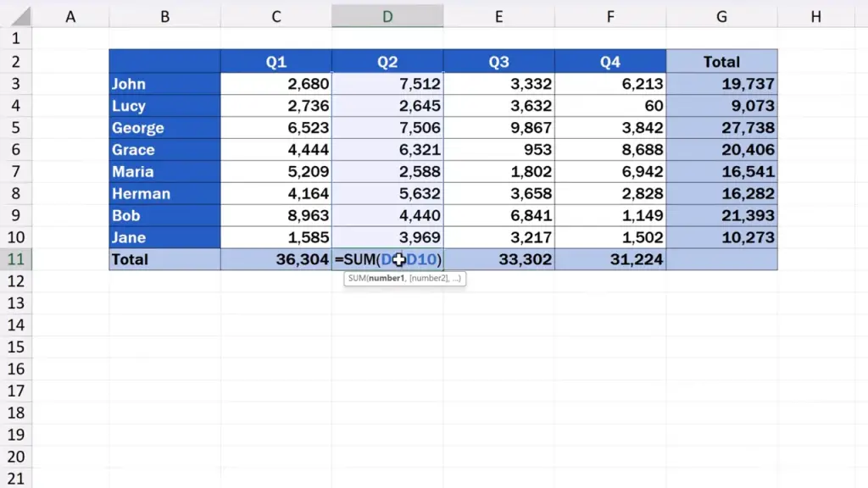Select the Total row label cell
The height and width of the screenshot is (488, 868).
(x=164, y=259)
